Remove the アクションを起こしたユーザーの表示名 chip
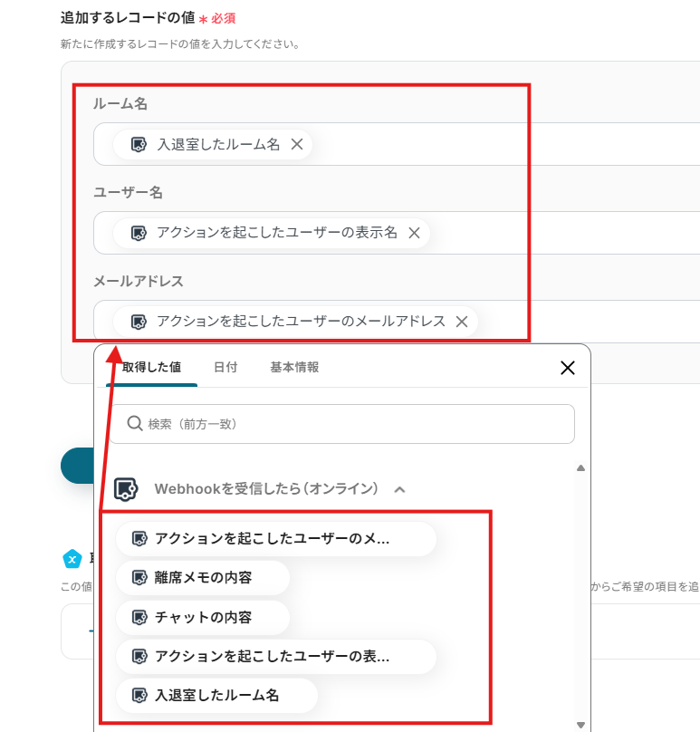The height and width of the screenshot is (732, 700). [x=414, y=233]
